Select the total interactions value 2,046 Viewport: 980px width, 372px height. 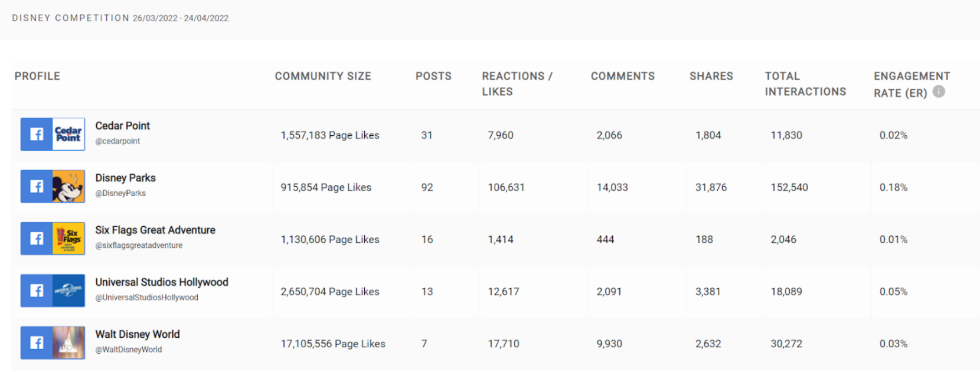tap(783, 239)
